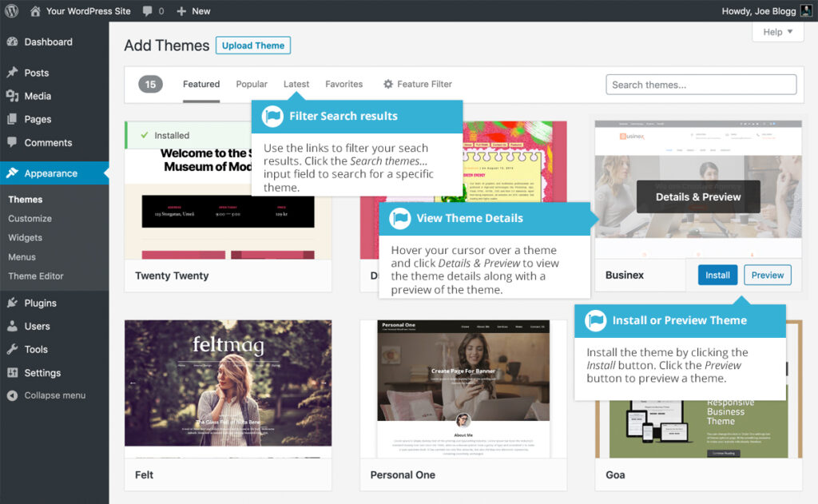Select the Twenty Twenty theme thumbnail
Screen dimensions: 818x504
coord(228,190)
